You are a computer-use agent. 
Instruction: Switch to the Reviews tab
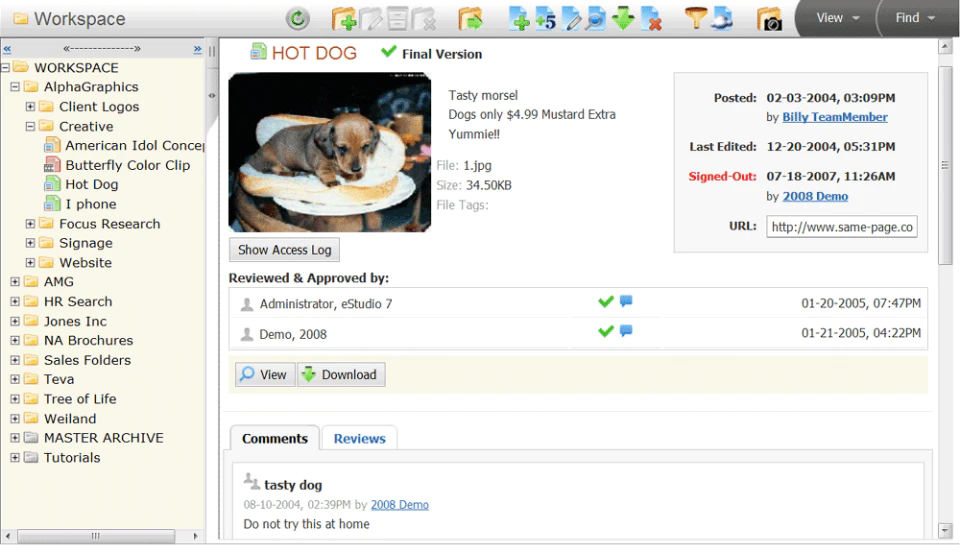click(x=359, y=438)
